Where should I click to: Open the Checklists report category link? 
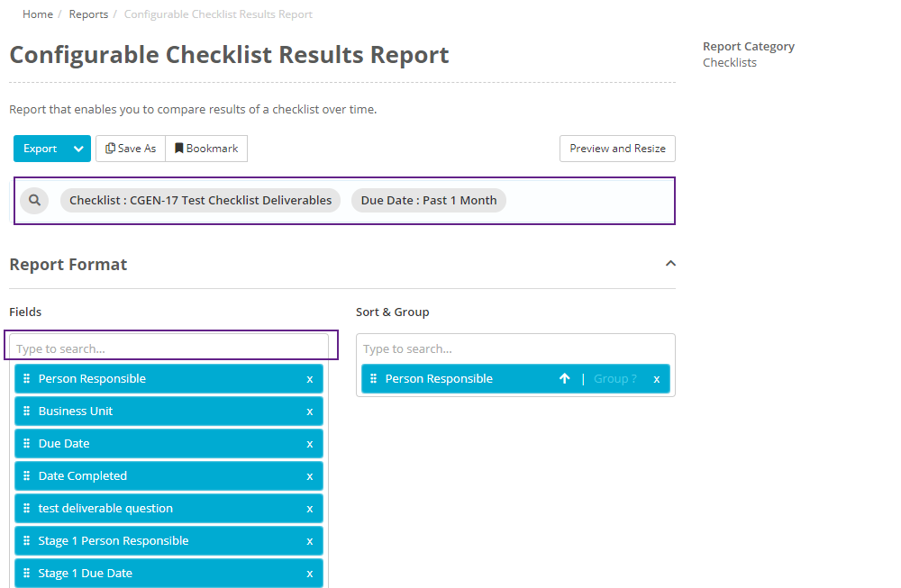(x=729, y=62)
